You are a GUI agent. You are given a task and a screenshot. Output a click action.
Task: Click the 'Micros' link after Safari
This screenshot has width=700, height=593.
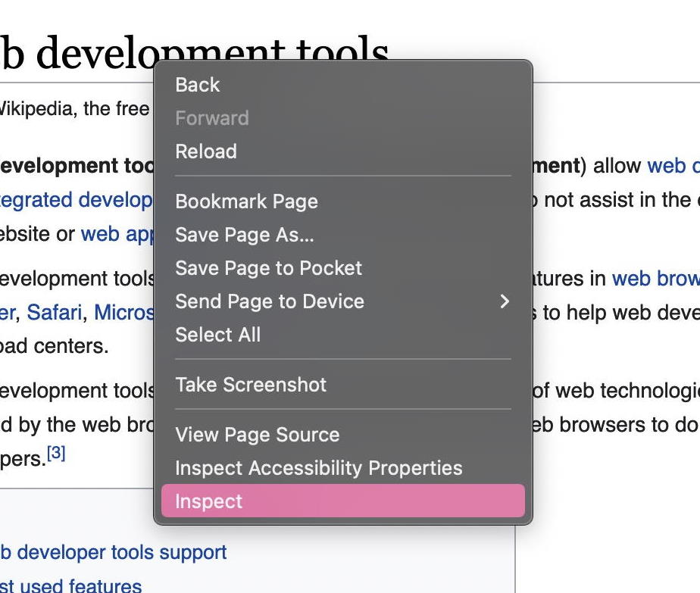click(123, 312)
